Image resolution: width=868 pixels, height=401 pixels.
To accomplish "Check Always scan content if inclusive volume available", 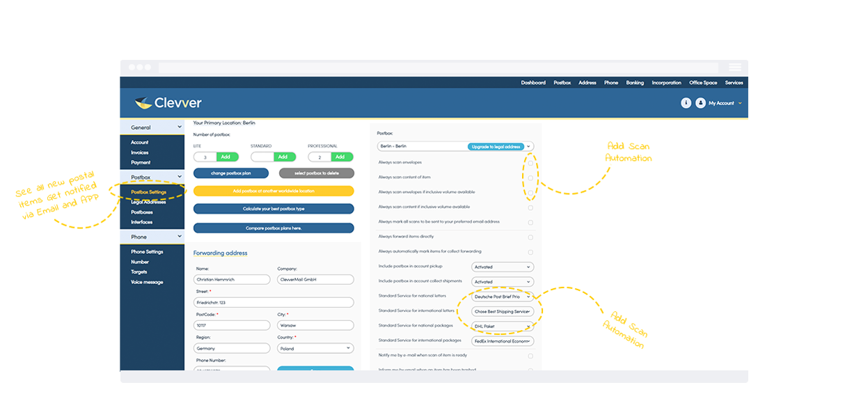I will point(530,207).
